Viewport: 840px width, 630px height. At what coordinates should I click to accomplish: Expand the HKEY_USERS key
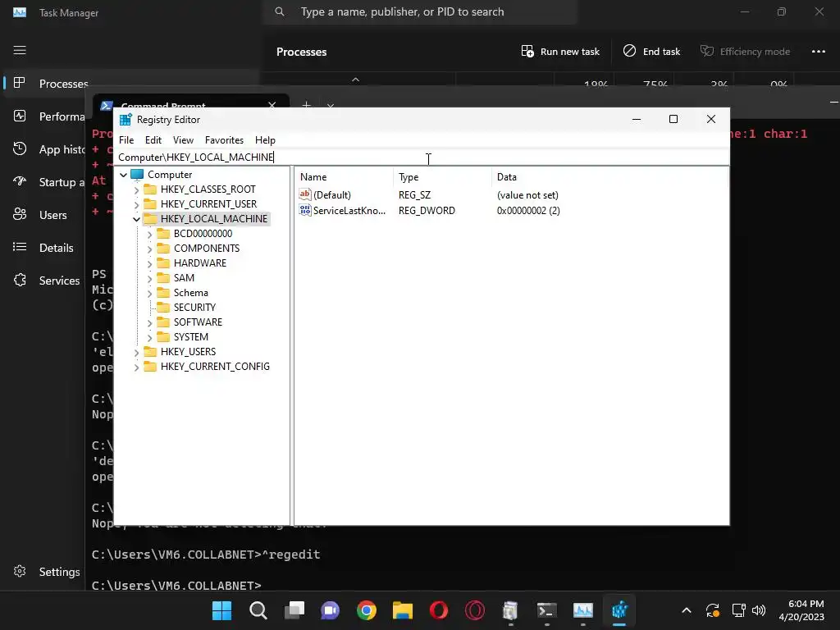pyautogui.click(x=137, y=352)
